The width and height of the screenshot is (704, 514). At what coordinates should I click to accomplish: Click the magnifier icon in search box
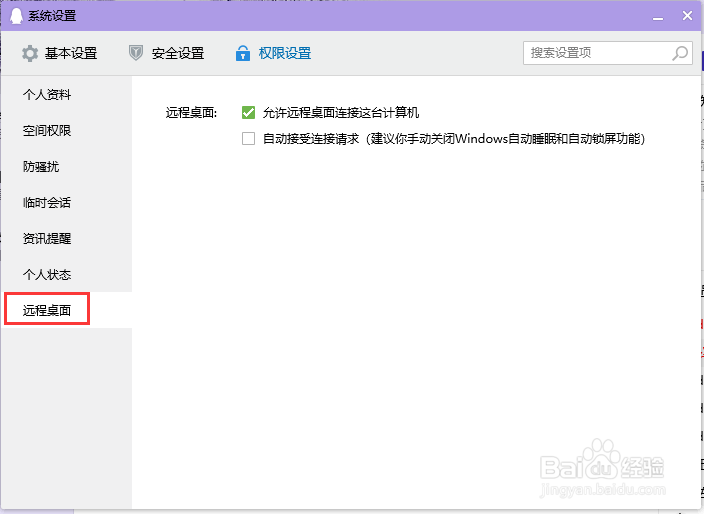(x=680, y=53)
